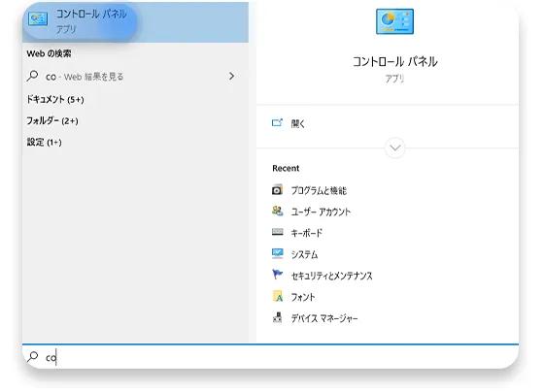Screen dimensions: 544x392
Task: Click the Web の検索 section header
Action: coord(49,53)
